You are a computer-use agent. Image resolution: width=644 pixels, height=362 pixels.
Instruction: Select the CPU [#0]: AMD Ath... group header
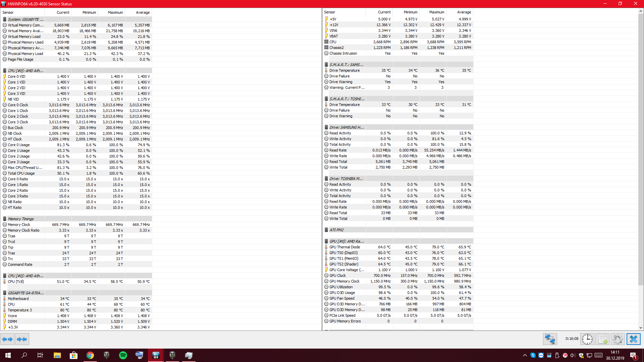tap(25, 71)
